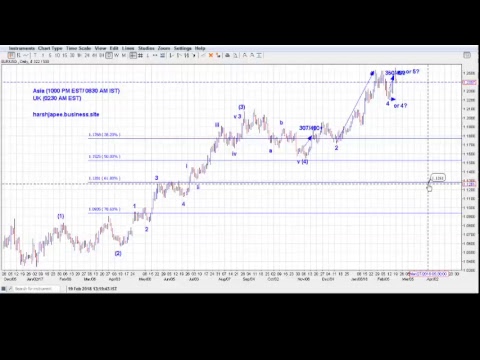The width and height of the screenshot is (480, 360).
Task: Select the 5-minute time scale button
Action: point(50,55)
